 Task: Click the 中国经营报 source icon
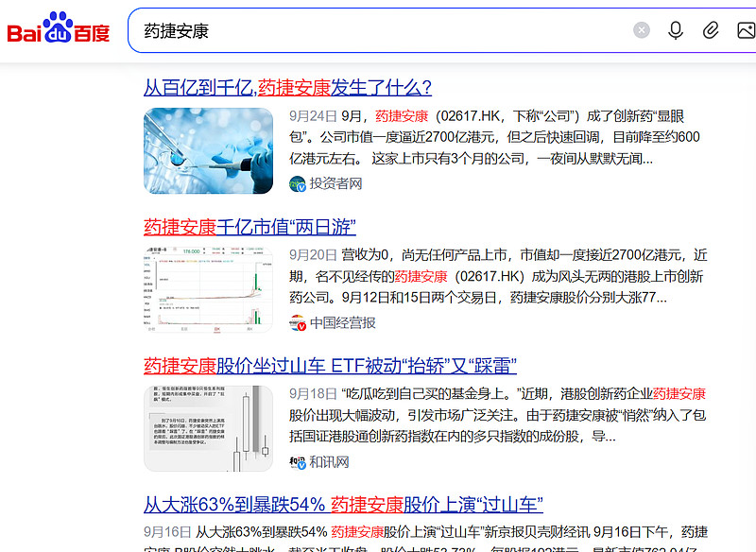click(x=298, y=323)
